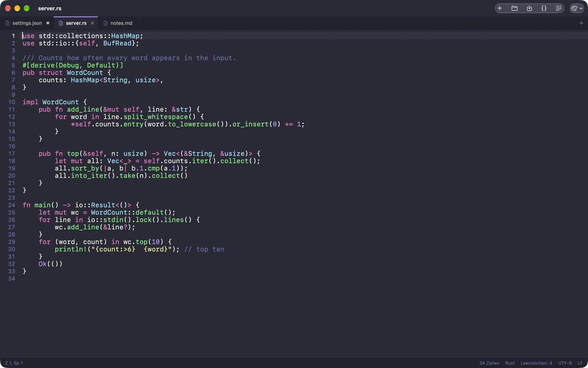Click or_insert on line 13
Screen dimensions: 588x368
point(251,124)
